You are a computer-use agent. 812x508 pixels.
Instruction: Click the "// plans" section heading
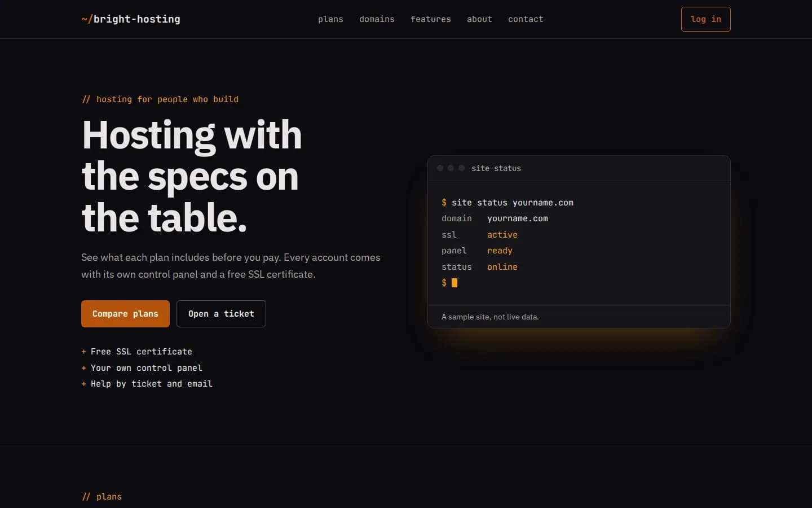click(x=101, y=497)
